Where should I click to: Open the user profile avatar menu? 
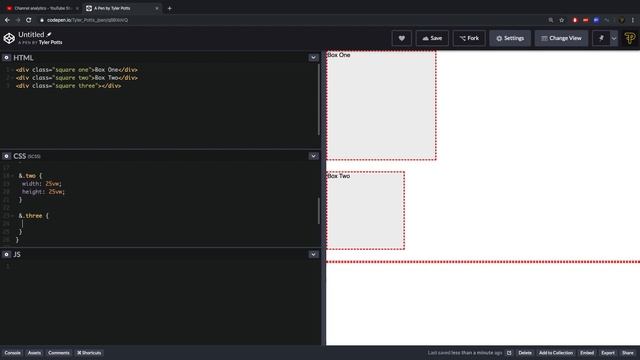(629, 38)
